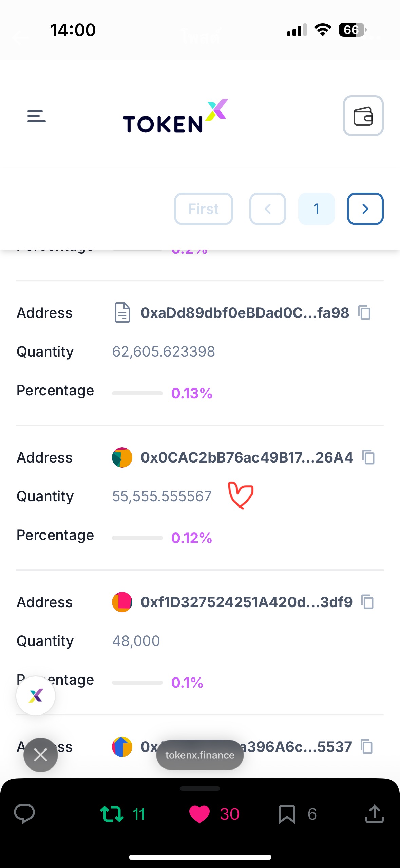Toggle the pink like heart
Image resolution: width=400 pixels, height=868 pixels.
click(x=199, y=814)
